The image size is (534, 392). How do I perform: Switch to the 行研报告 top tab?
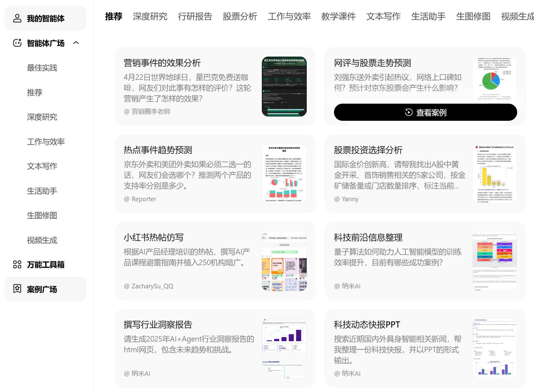(195, 16)
